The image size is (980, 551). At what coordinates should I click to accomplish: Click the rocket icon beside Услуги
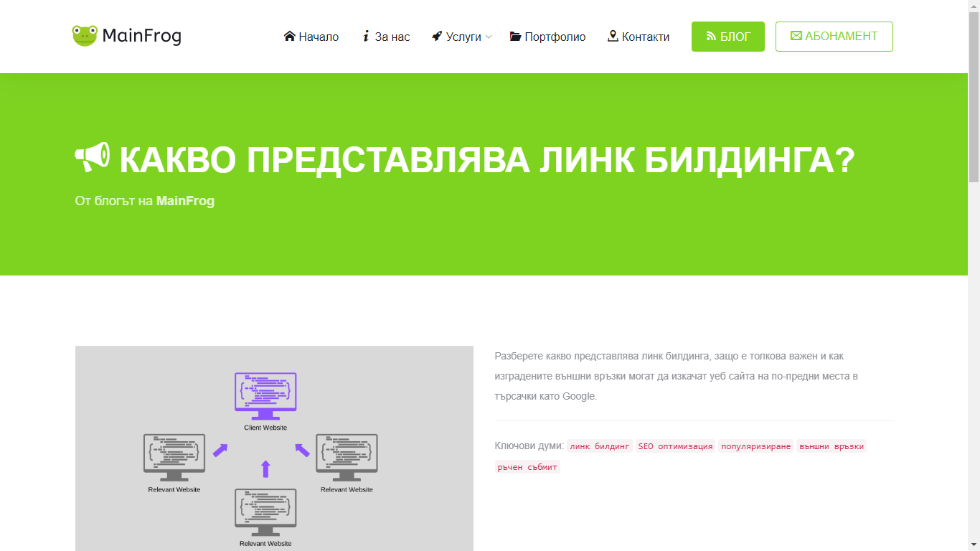click(437, 36)
